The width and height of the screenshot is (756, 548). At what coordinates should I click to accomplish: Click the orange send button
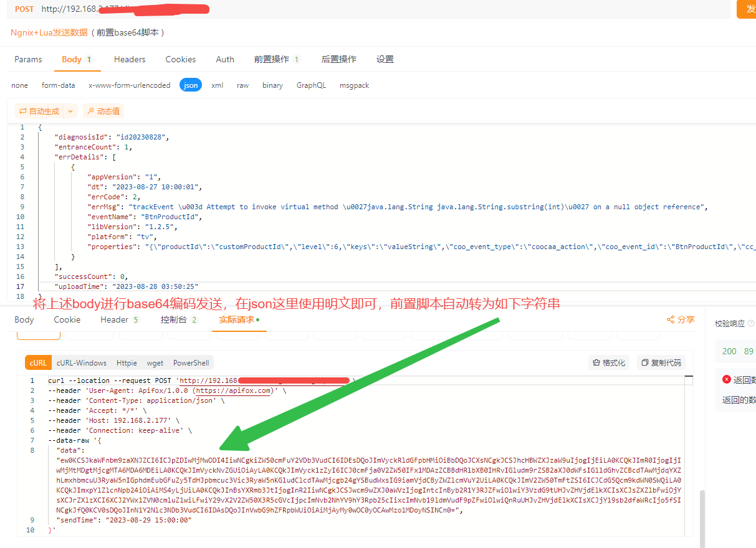click(x=747, y=9)
